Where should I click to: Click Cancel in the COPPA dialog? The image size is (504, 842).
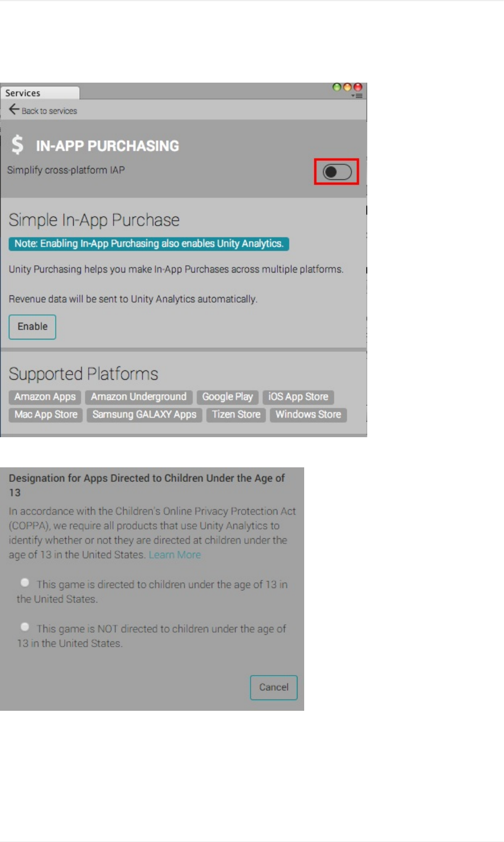pos(273,687)
